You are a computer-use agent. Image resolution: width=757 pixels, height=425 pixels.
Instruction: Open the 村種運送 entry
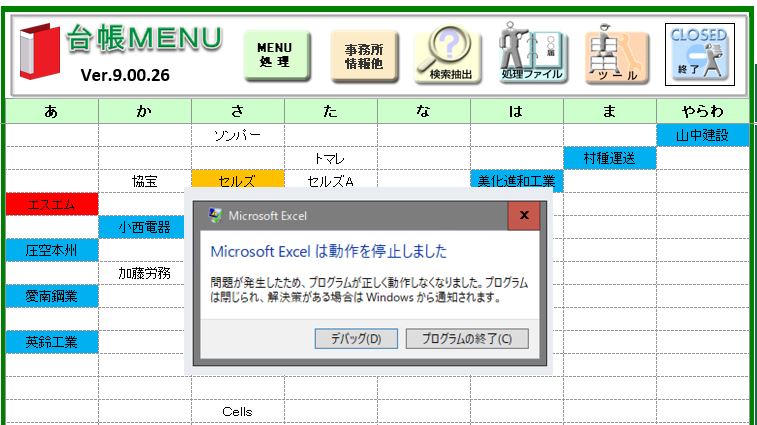[610, 158]
